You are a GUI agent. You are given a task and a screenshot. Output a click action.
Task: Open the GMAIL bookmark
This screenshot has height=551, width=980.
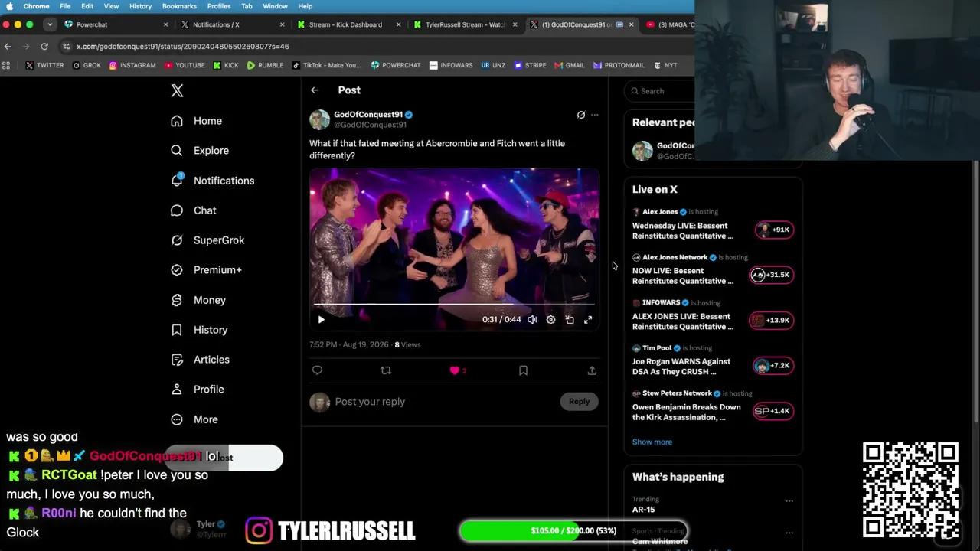pyautogui.click(x=570, y=66)
